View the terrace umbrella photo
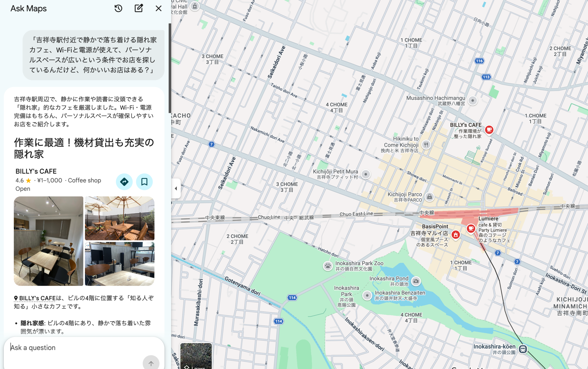The width and height of the screenshot is (588, 369). (120, 218)
